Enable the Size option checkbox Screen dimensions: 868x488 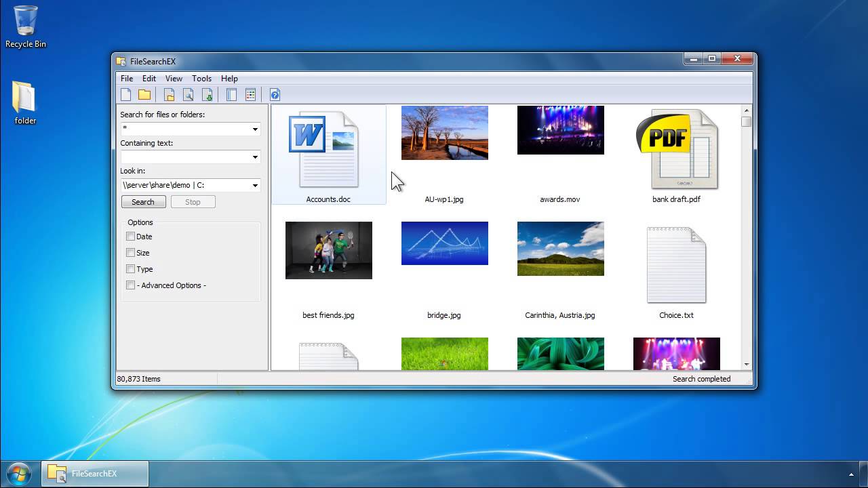click(130, 253)
